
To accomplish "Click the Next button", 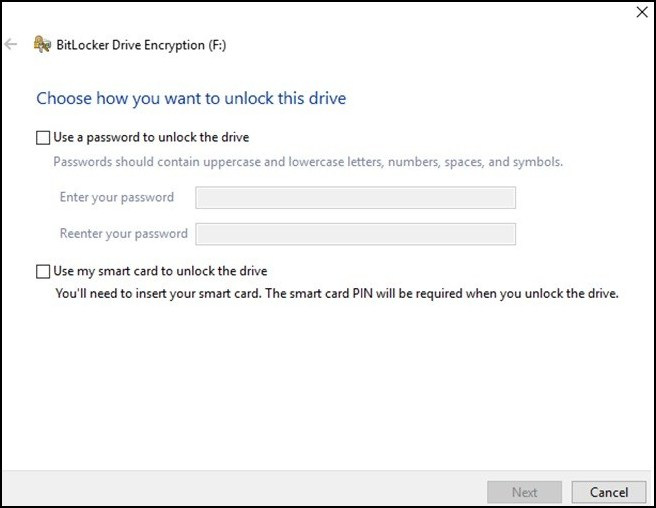I will pos(524,492).
